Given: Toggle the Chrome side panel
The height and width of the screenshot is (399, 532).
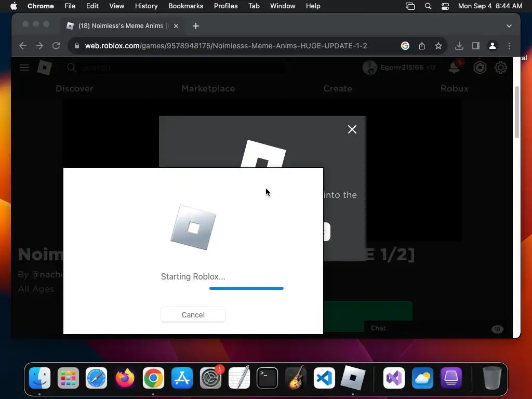Looking at the screenshot, I should 476,46.
